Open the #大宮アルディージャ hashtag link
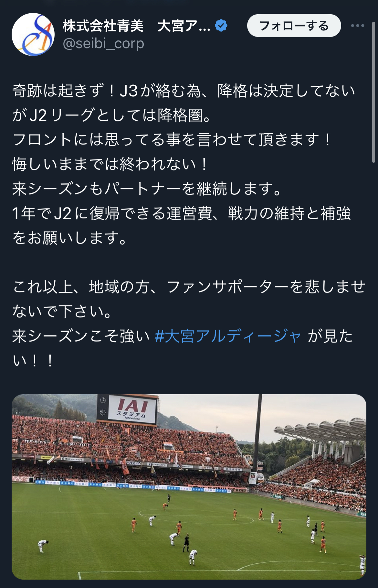This screenshot has height=588, width=378. pyautogui.click(x=228, y=336)
